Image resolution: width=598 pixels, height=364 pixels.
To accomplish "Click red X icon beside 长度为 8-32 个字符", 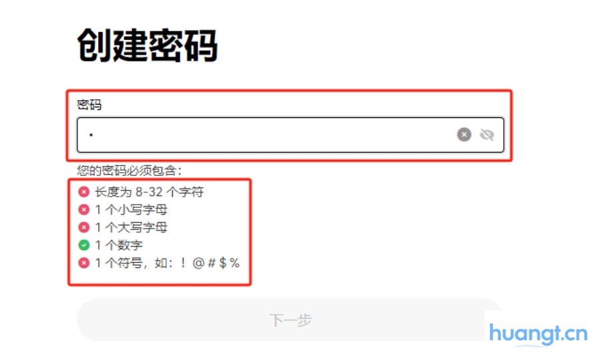I will [x=84, y=191].
